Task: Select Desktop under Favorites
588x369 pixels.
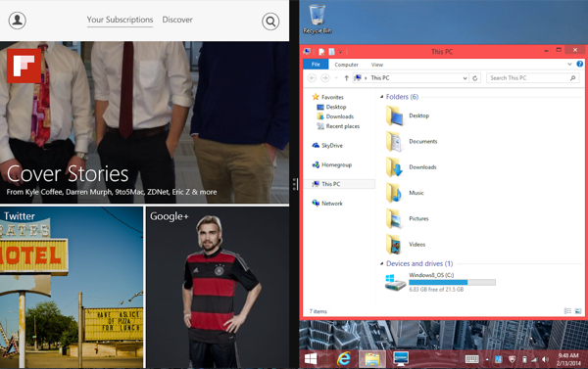Action: coord(331,107)
